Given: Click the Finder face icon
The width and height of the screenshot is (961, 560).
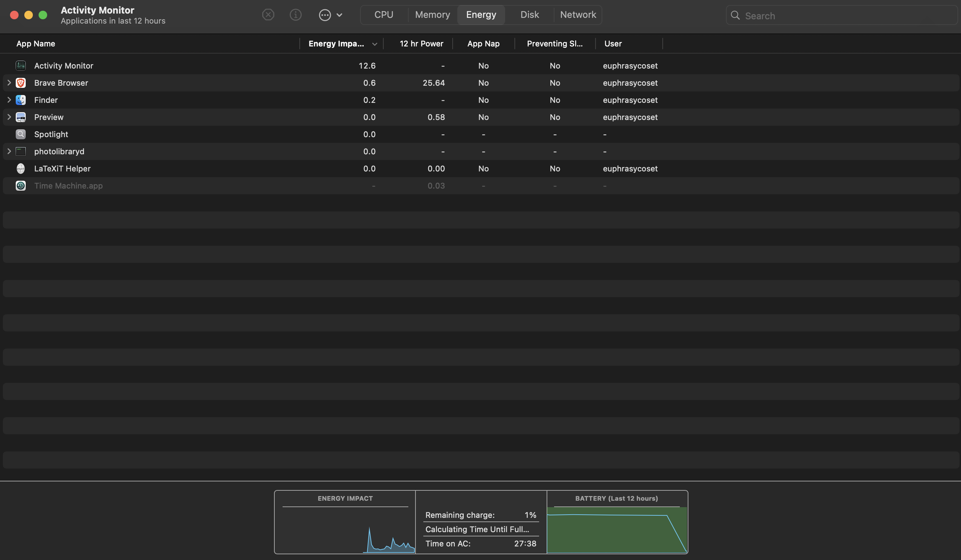Looking at the screenshot, I should click(x=21, y=100).
